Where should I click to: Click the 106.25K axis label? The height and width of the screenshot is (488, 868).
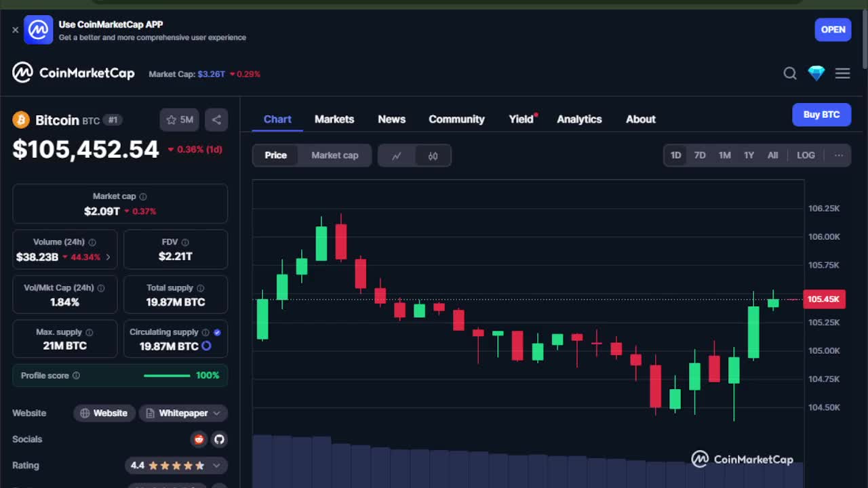824,208
